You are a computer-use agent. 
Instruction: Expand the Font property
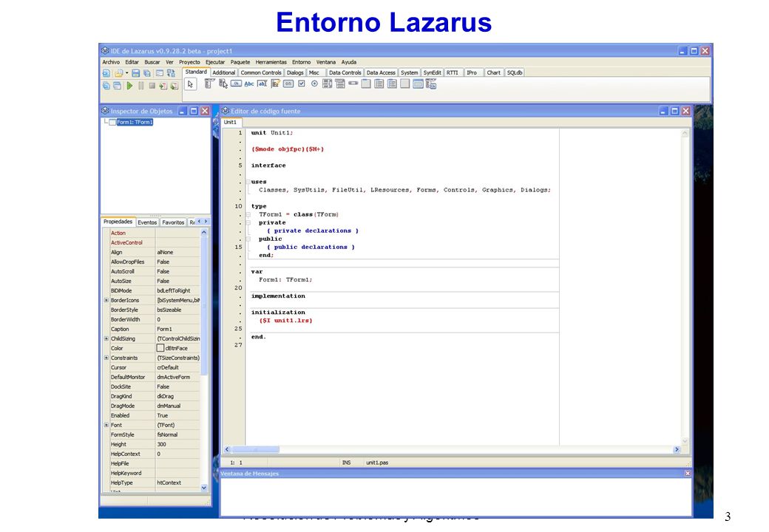(106, 425)
